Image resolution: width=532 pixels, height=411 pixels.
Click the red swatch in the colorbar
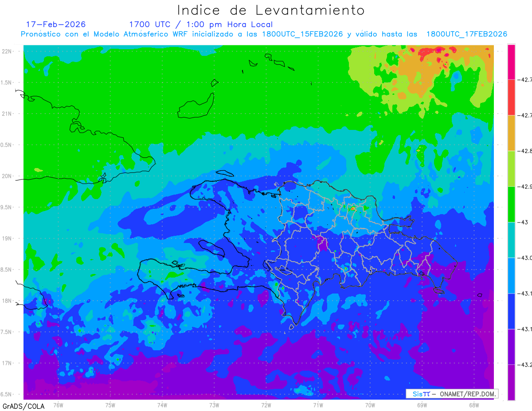[511, 98]
